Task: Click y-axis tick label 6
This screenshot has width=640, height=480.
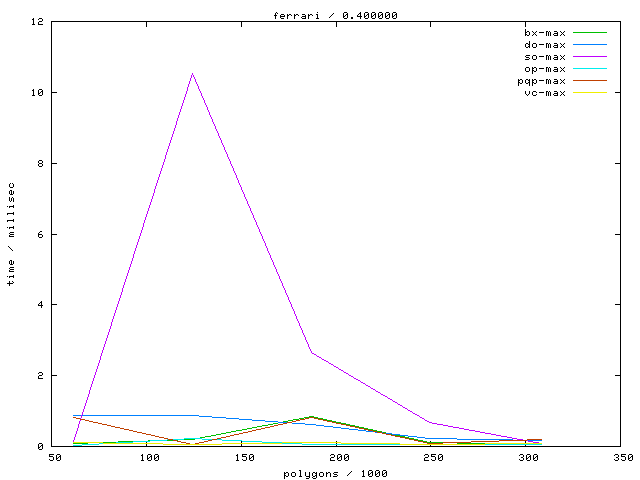Action: (38, 234)
